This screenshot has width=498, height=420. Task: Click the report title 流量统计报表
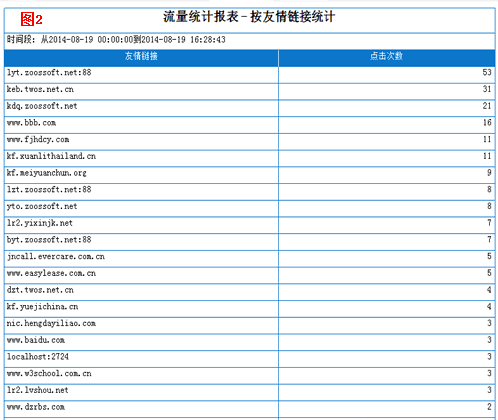201,17
